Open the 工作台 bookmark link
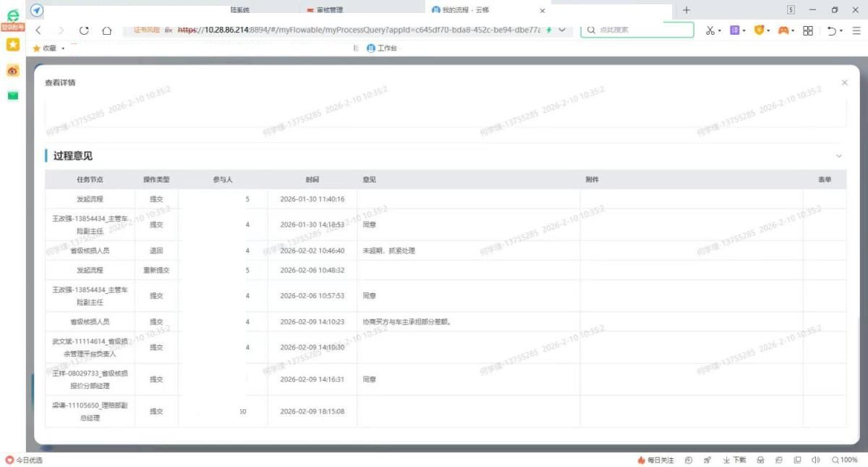 [386, 48]
